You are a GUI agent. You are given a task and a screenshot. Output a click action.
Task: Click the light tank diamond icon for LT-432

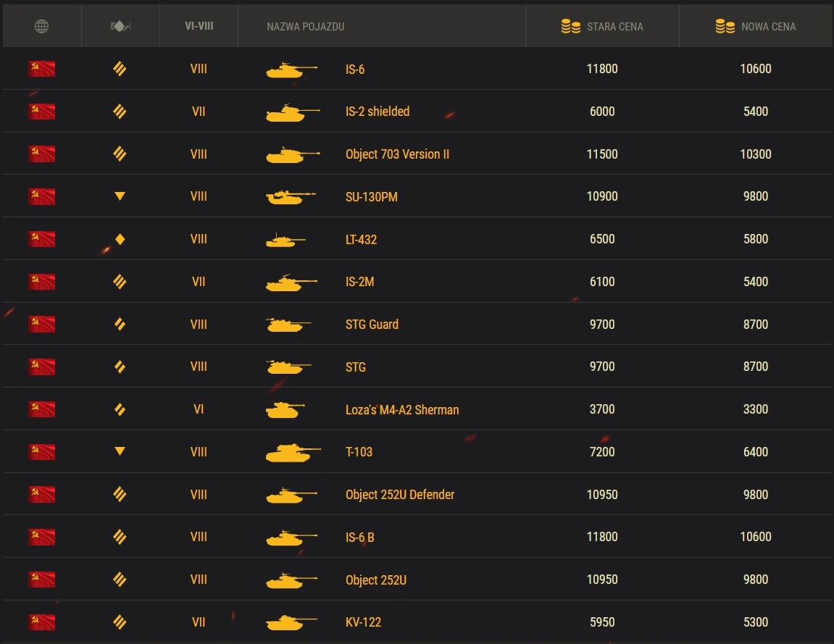click(120, 239)
